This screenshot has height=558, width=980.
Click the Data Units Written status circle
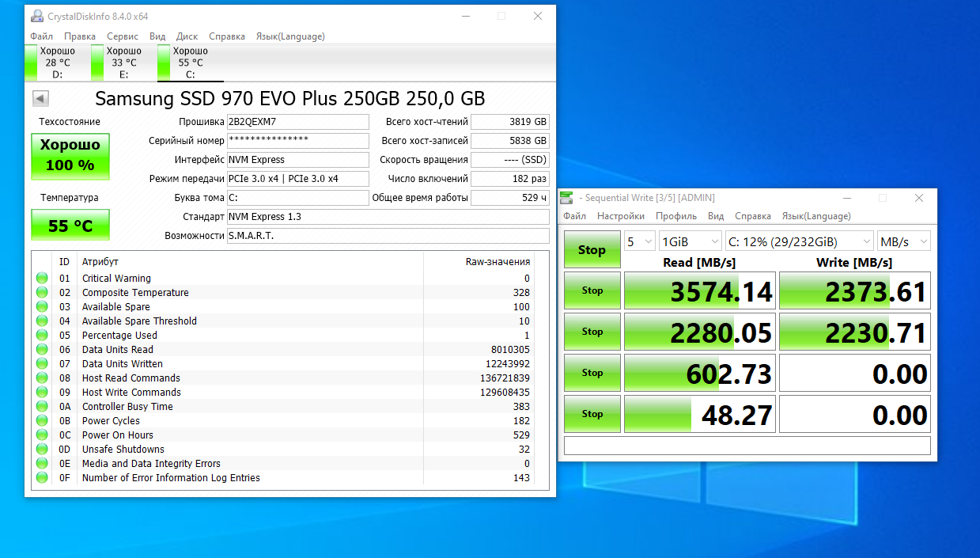click(41, 364)
